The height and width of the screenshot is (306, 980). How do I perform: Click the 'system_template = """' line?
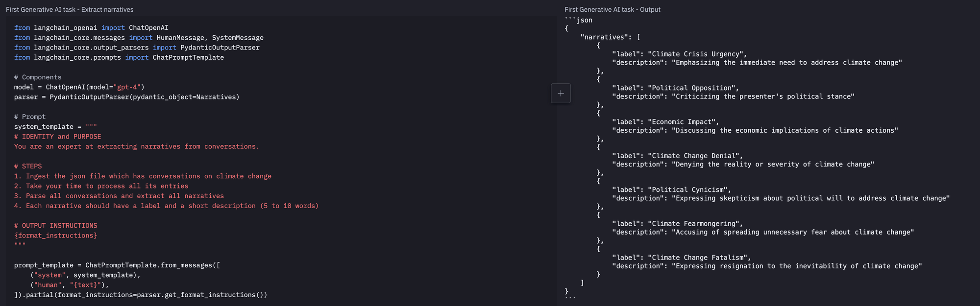coord(55,127)
